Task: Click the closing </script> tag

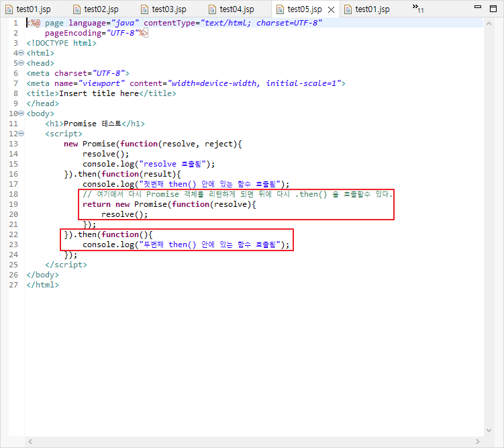Action: 66,265
